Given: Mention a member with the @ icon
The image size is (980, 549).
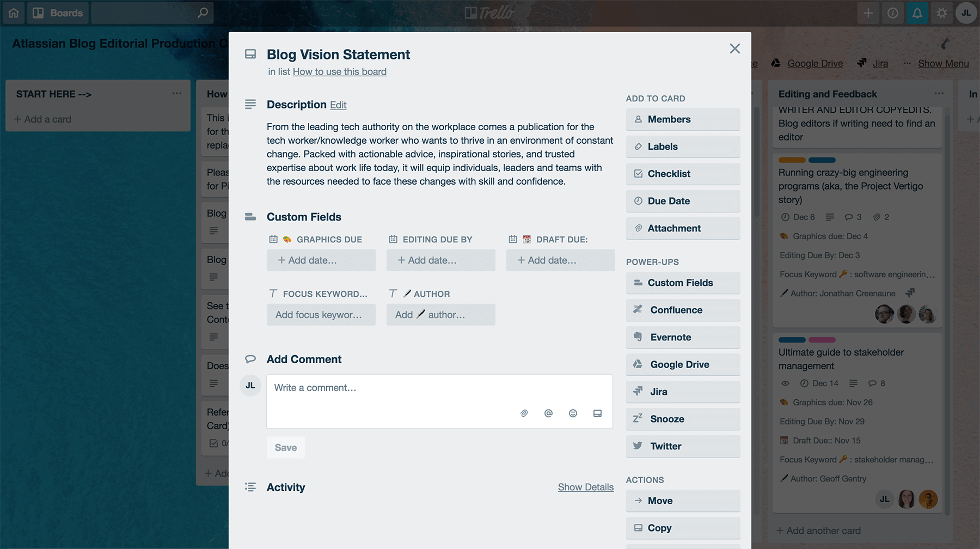Looking at the screenshot, I should click(x=548, y=413).
